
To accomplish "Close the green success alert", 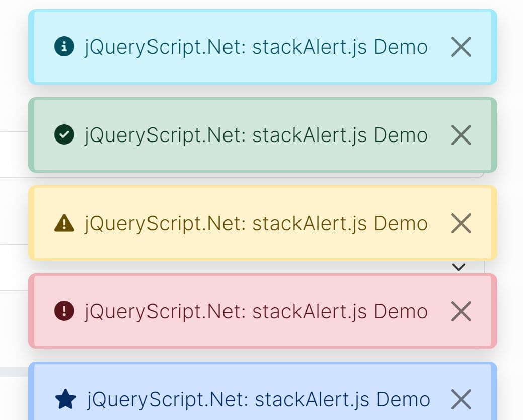I will click(x=461, y=135).
